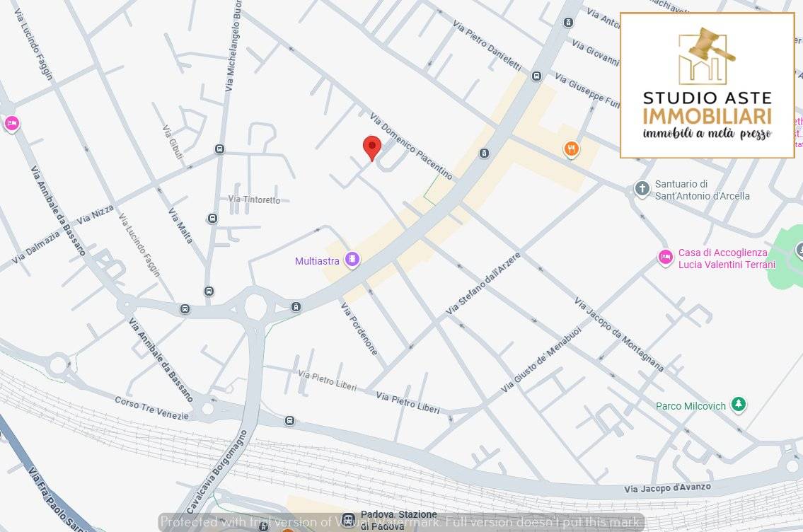Screen dimensions: 803x532
Task: Open Santuario di Sant'Antonio d'Arcella church icon
Action: (642, 189)
